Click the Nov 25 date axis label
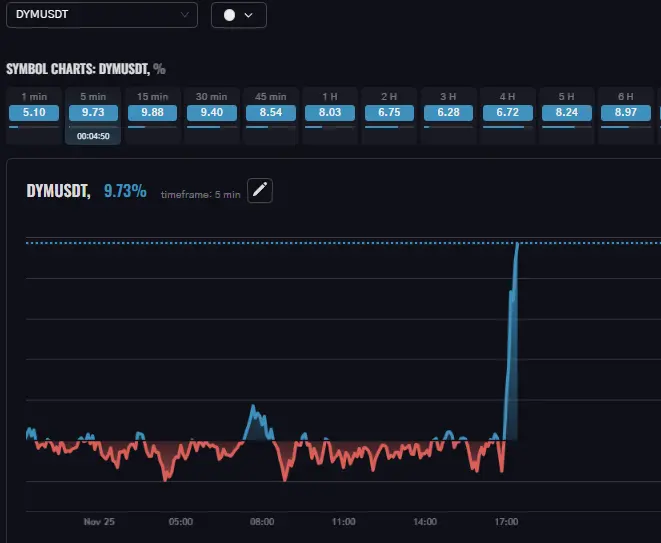 [x=99, y=522]
